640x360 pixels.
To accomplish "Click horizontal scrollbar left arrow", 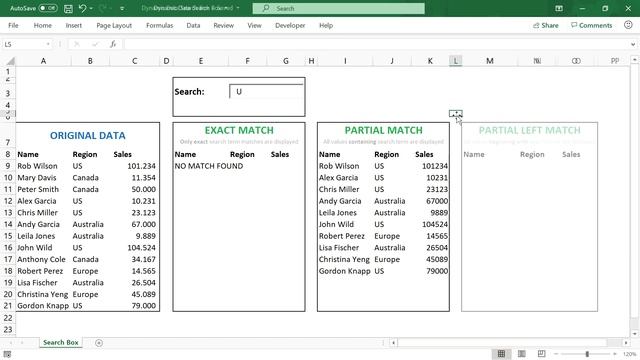I will [393, 343].
